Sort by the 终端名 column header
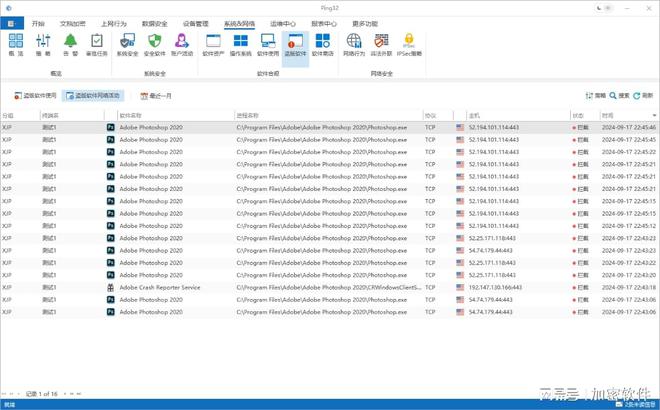 72,115
